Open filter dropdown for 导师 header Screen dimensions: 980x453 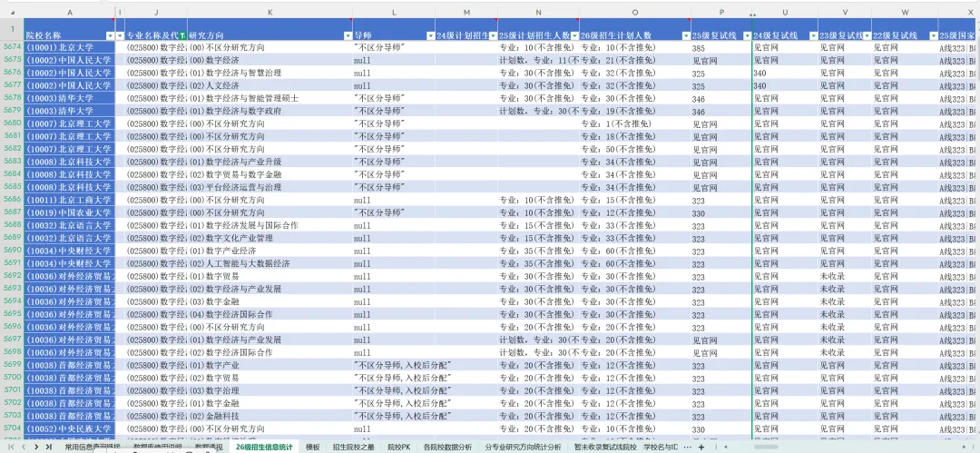(x=431, y=36)
